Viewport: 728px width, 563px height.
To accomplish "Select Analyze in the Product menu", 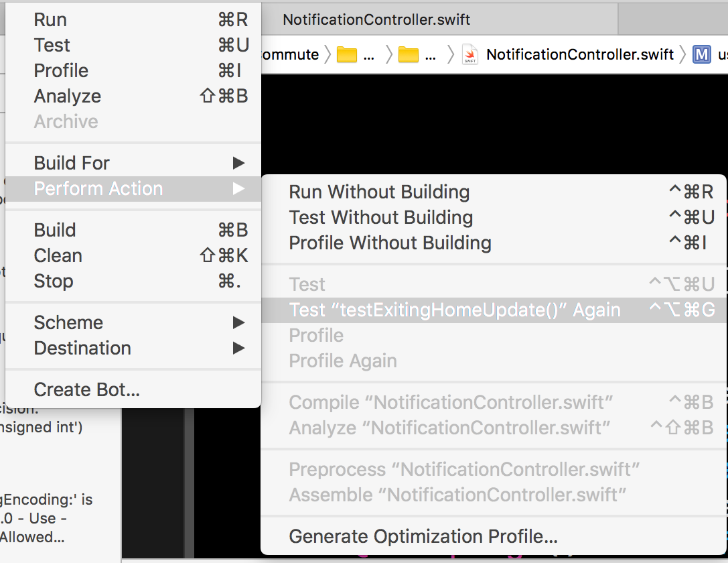I will pyautogui.click(x=133, y=96).
